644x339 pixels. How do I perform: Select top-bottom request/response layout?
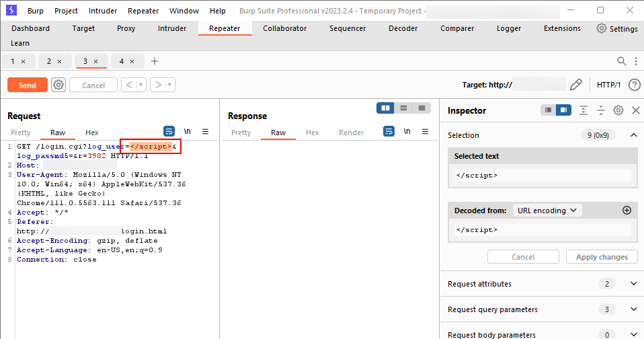coord(403,108)
